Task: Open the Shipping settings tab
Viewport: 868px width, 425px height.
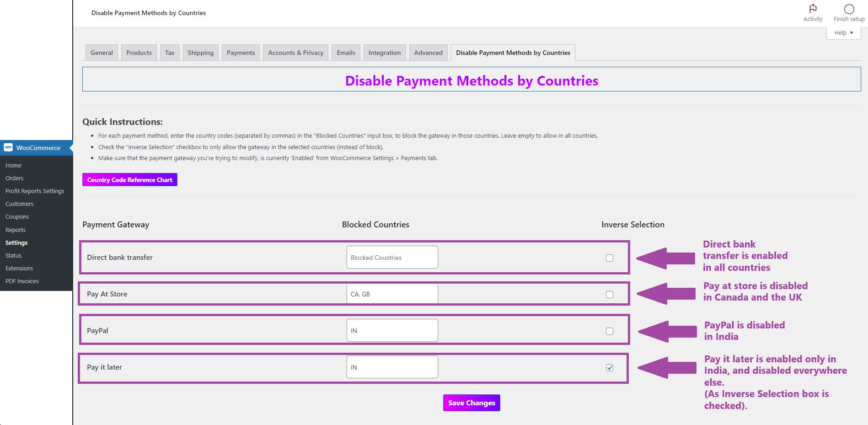Action: point(200,53)
